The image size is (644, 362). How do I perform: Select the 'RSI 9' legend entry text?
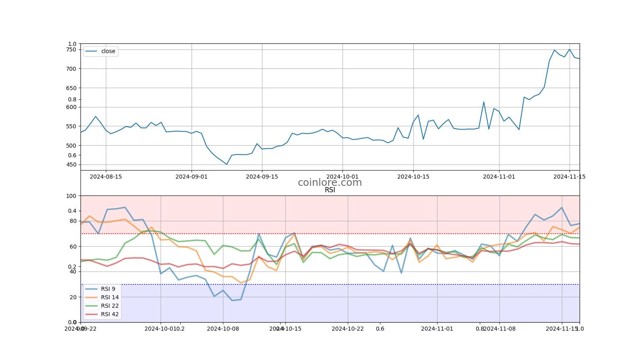108,289
